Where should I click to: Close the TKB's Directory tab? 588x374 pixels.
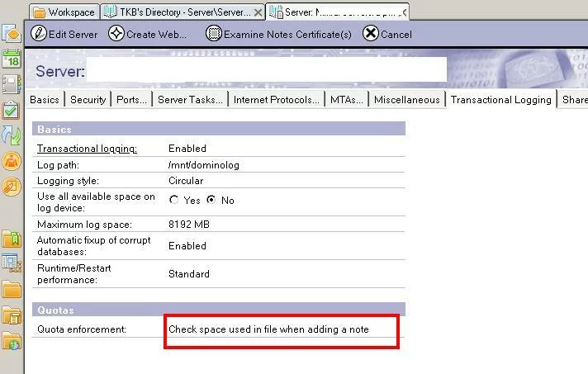[258, 12]
